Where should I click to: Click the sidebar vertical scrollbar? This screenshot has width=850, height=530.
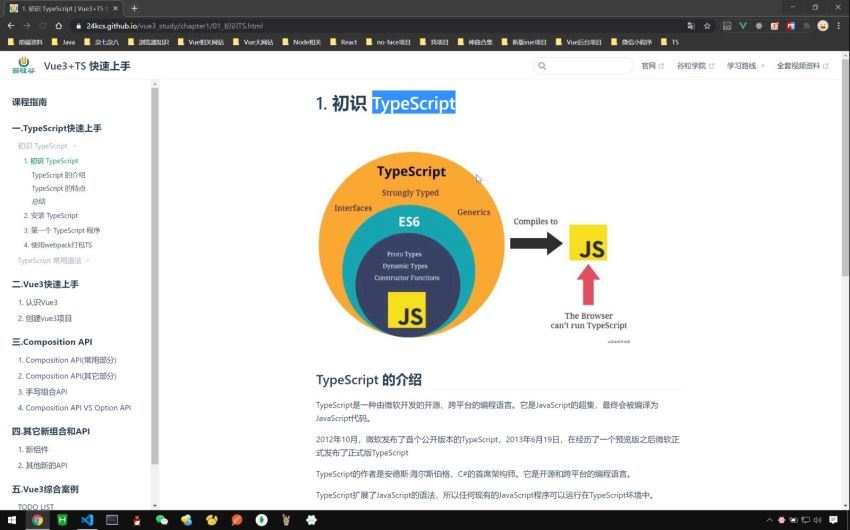click(154, 276)
